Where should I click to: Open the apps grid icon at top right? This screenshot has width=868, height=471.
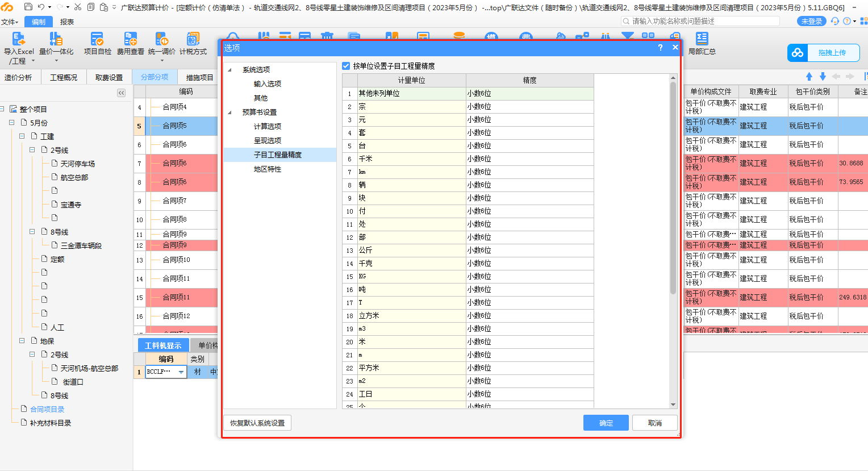tap(863, 21)
